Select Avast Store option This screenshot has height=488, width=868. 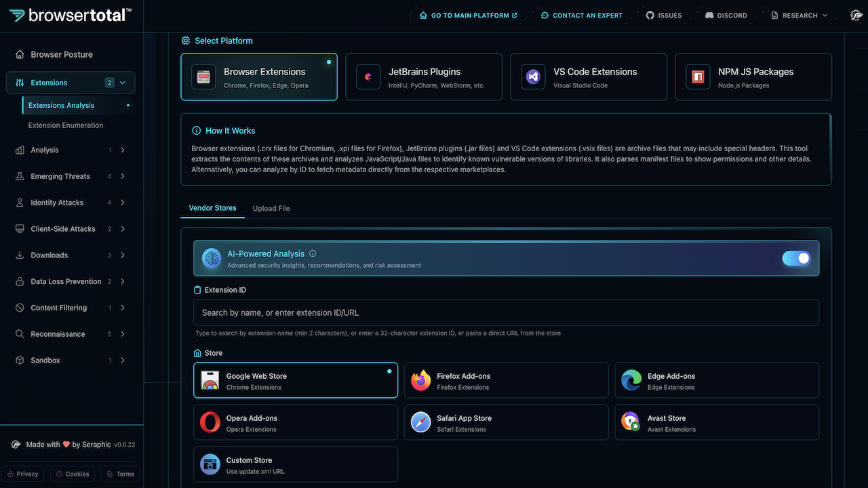click(717, 422)
